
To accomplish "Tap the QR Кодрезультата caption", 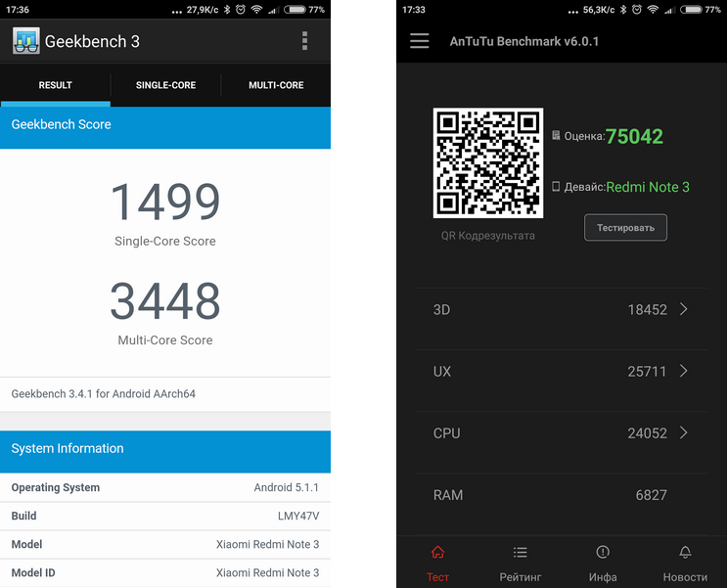I will [488, 235].
